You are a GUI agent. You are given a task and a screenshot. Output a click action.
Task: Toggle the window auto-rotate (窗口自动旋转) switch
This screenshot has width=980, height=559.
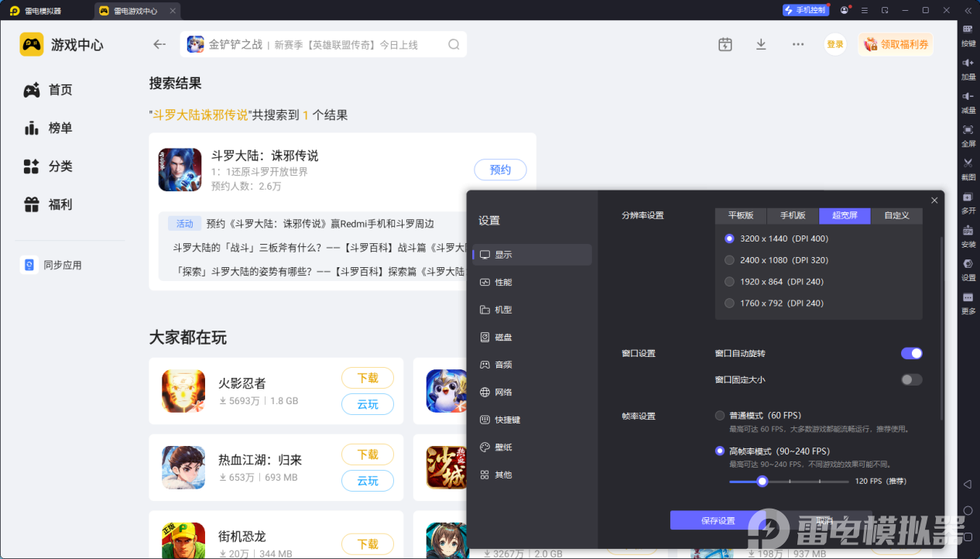tap(911, 353)
